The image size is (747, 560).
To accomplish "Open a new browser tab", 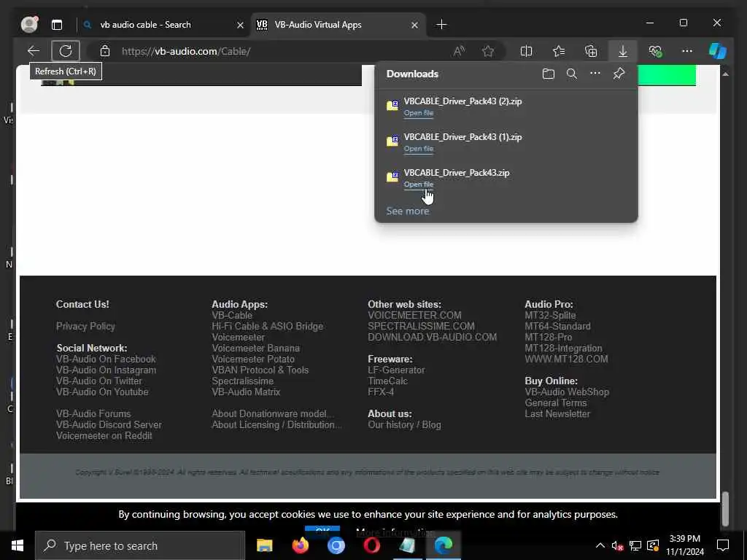I will [441, 24].
